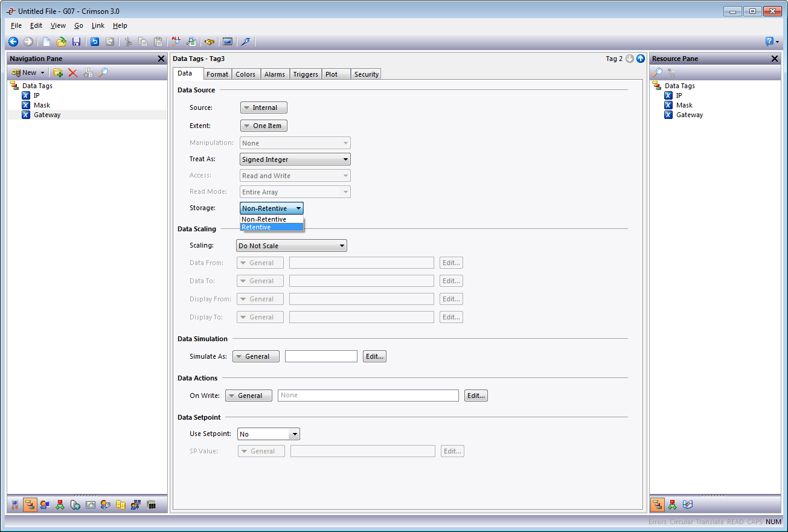Open the Web Server globe category icon
This screenshot has width=788, height=532.
pyautogui.click(x=75, y=505)
